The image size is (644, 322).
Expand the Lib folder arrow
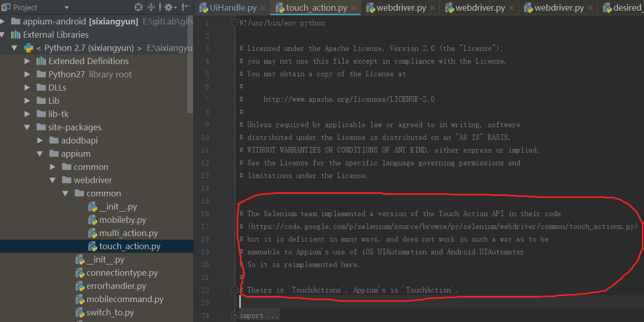coord(27,101)
